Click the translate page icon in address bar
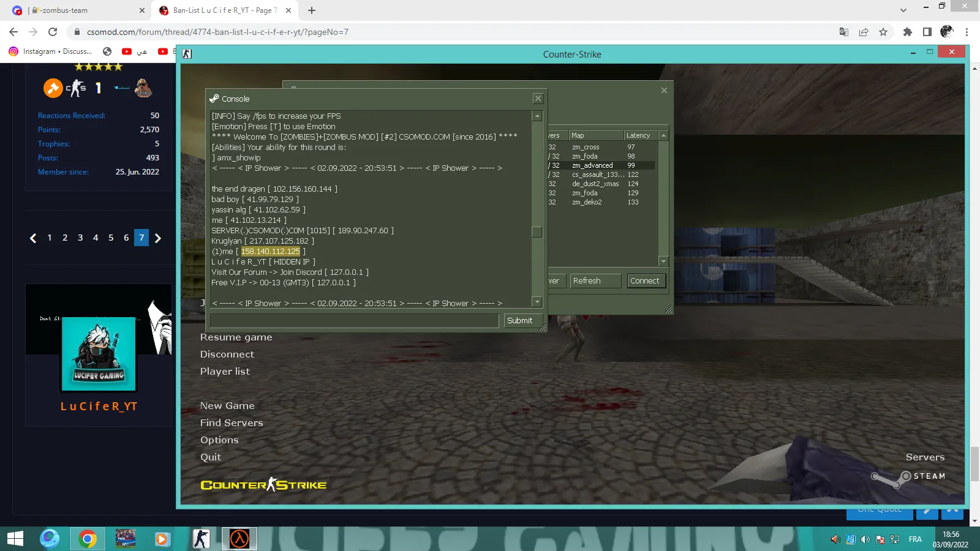Image resolution: width=980 pixels, height=551 pixels. click(844, 32)
